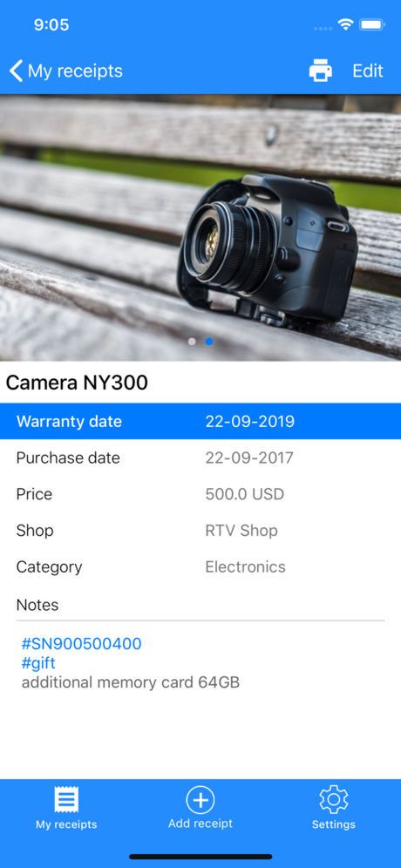
Task: Tap the RTV Shop value
Action: point(241,531)
